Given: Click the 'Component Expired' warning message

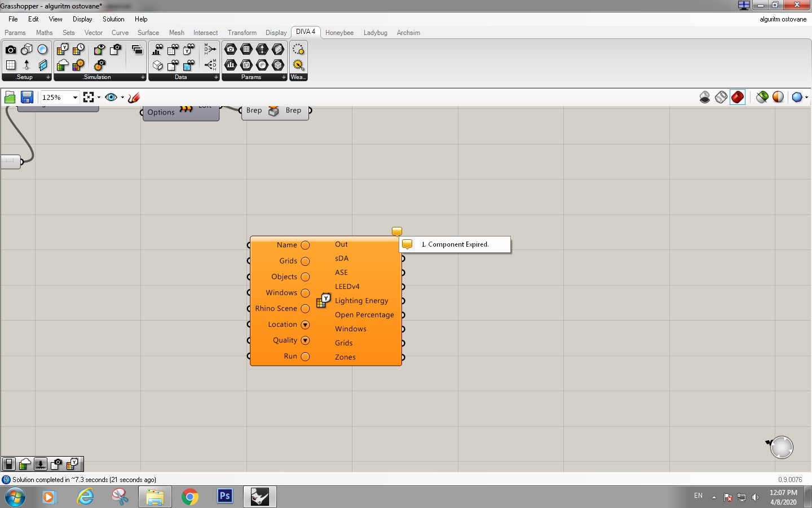Looking at the screenshot, I should pos(454,244).
